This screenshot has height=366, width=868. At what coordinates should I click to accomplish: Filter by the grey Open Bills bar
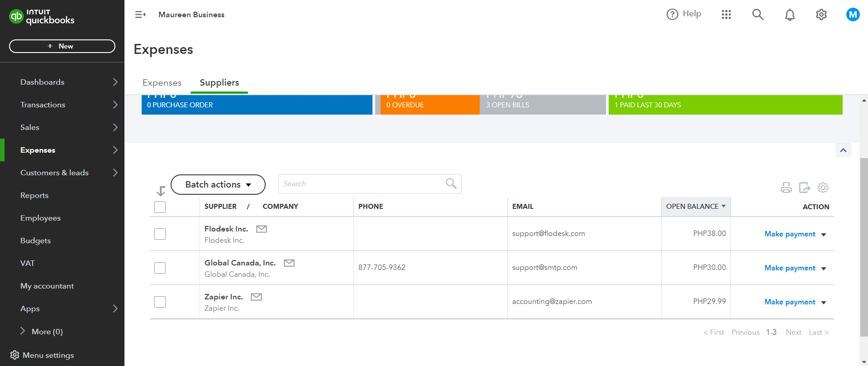(x=543, y=105)
